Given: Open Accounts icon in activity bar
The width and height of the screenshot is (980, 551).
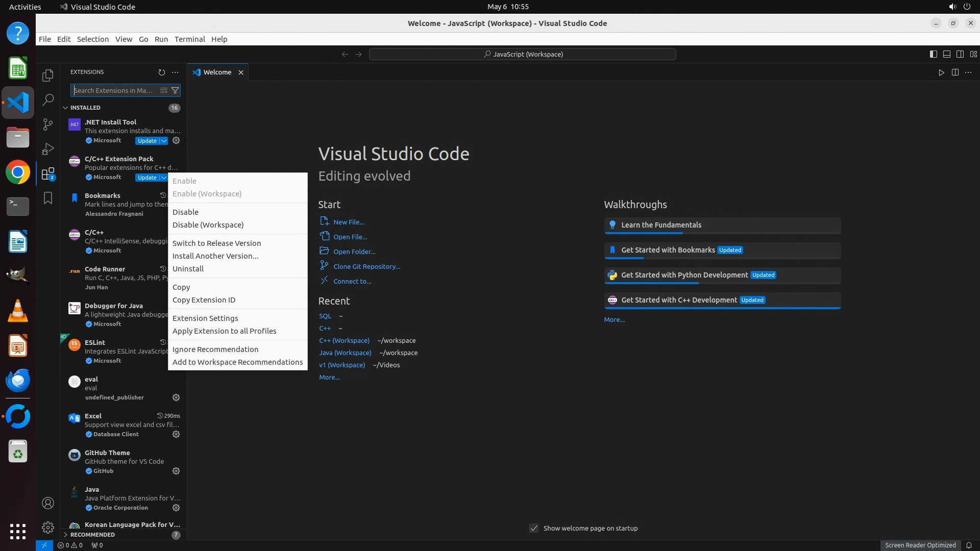Looking at the screenshot, I should (48, 503).
